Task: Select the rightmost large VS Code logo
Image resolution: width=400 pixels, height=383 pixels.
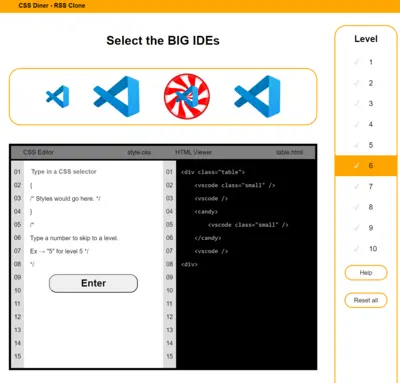Action: coord(257,96)
